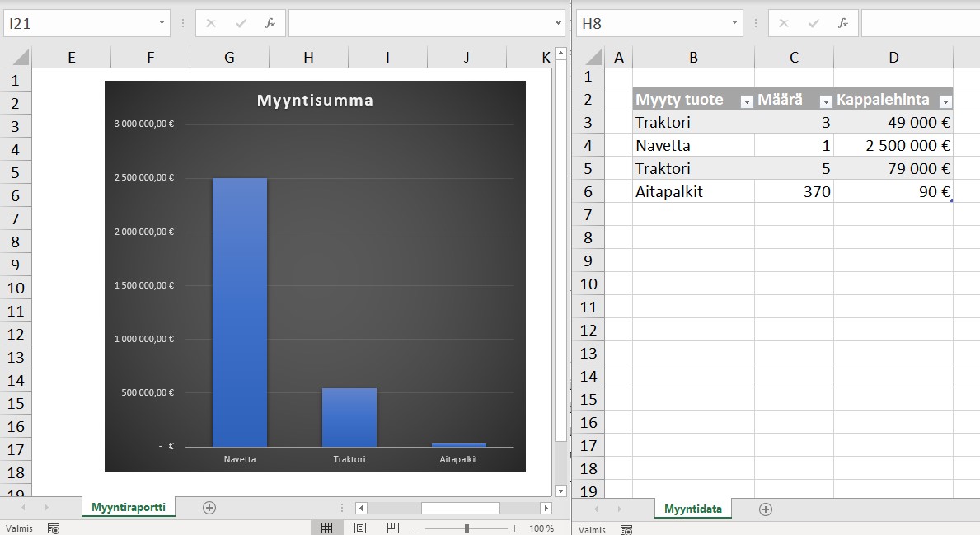
Task: Click the quantity cell showing 370
Action: click(x=794, y=192)
